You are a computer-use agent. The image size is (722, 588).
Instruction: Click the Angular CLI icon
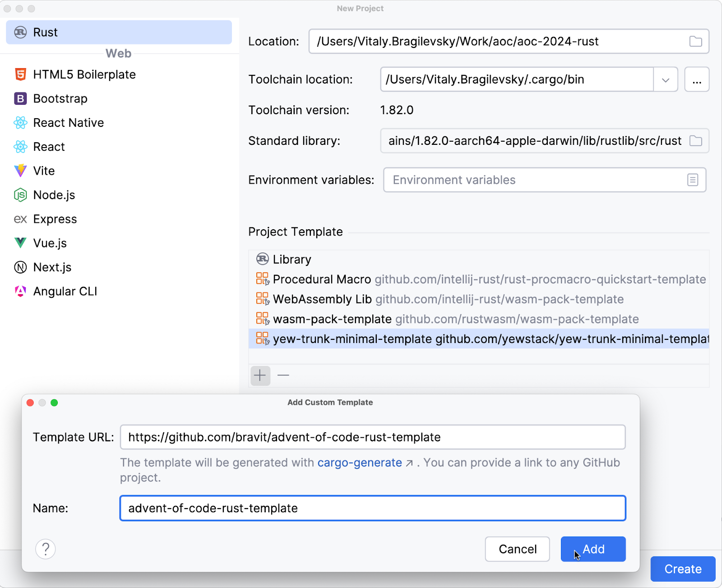(20, 291)
